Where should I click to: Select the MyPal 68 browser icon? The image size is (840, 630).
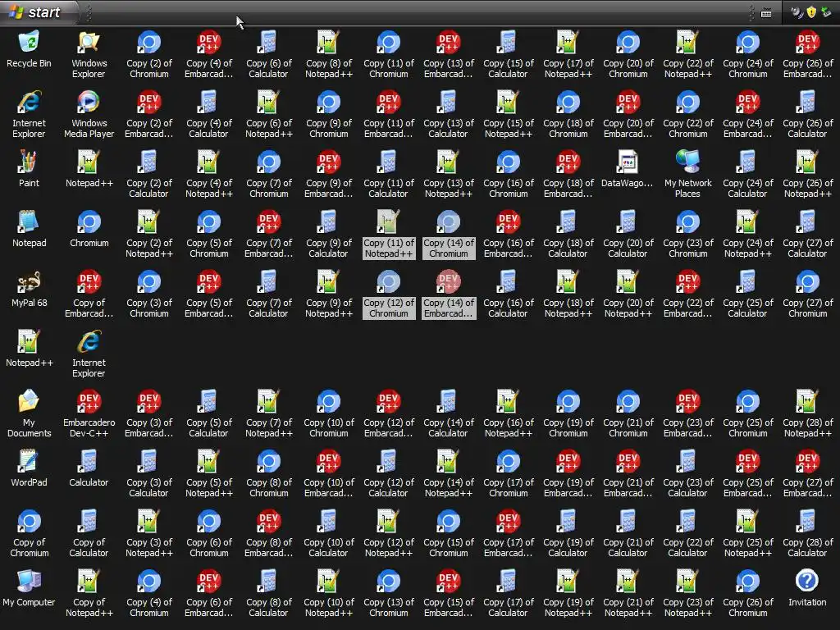(x=29, y=290)
